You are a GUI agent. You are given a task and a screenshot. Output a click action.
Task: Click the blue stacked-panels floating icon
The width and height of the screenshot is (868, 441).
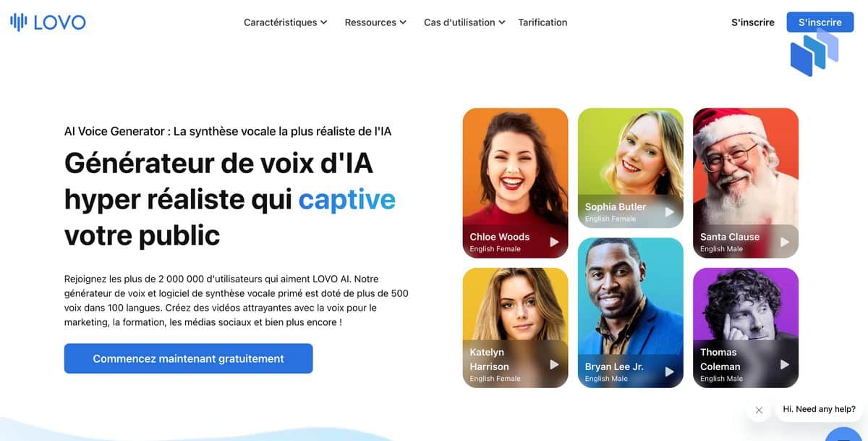pyautogui.click(x=814, y=53)
